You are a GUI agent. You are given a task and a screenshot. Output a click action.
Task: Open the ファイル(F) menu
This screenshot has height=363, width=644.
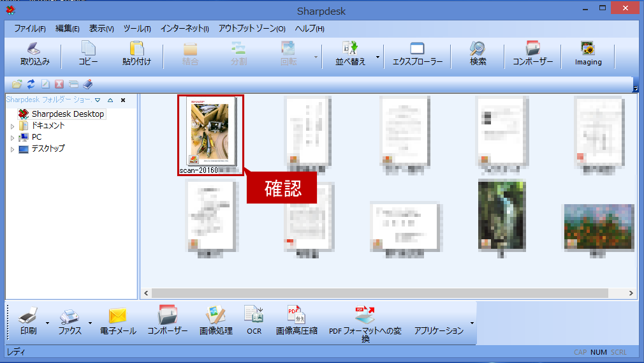(x=30, y=28)
